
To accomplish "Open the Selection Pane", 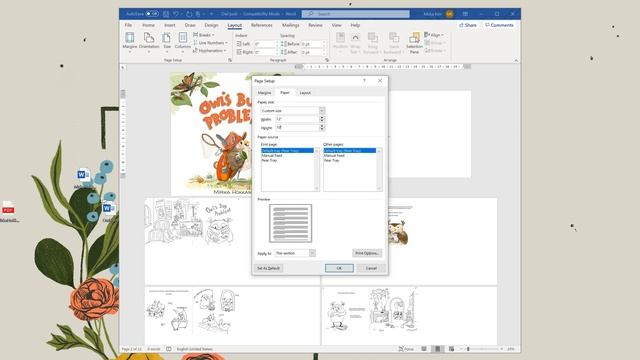I will (414, 42).
